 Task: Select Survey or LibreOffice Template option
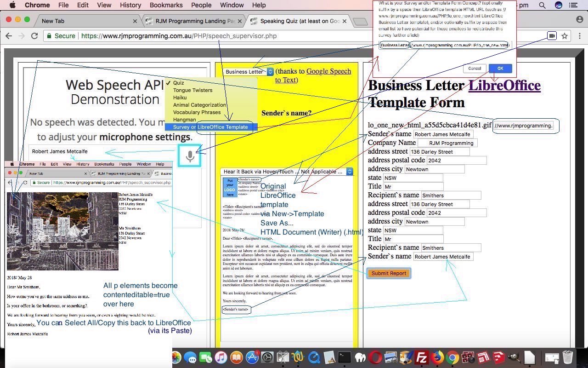(x=211, y=127)
